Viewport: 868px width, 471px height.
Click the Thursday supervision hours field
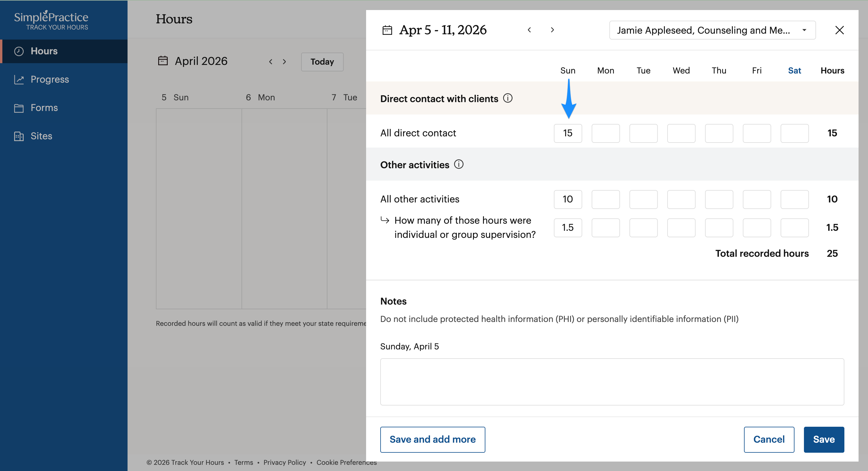coord(719,228)
